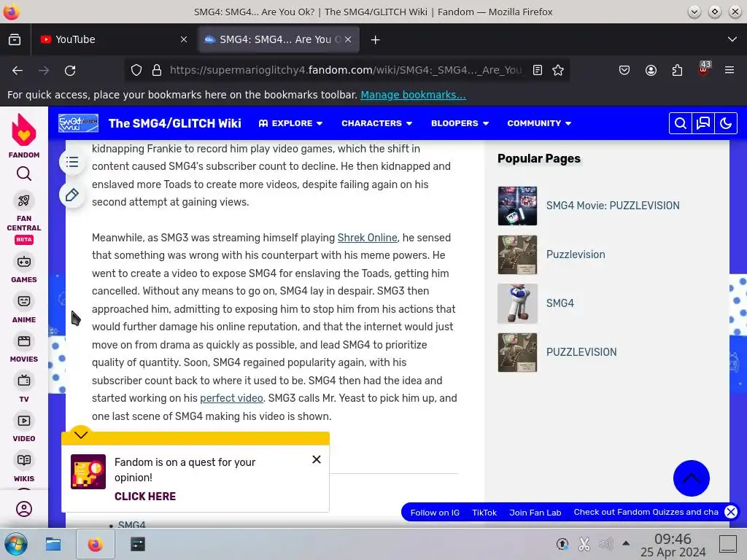Screen dimensions: 747x560
Task: Open the TV sidebar icon
Action: click(x=24, y=381)
